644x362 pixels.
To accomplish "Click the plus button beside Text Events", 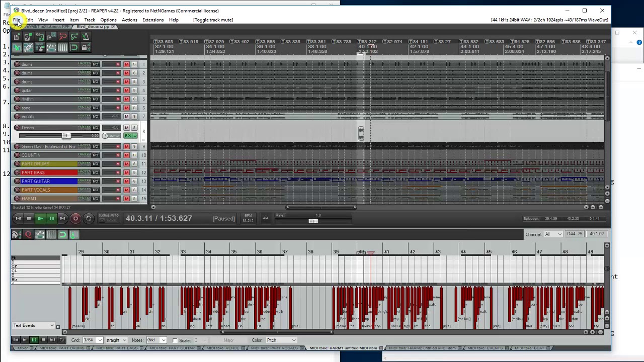I will click(x=58, y=327).
